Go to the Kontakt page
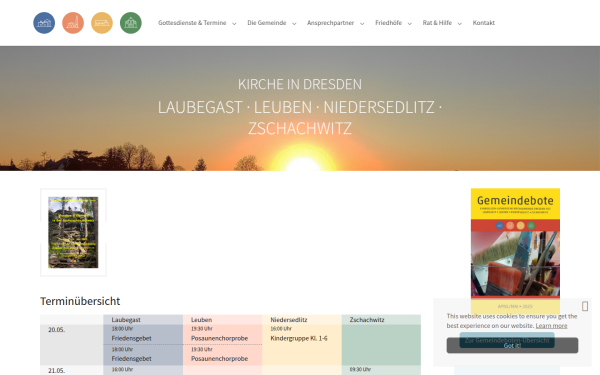 coord(484,23)
